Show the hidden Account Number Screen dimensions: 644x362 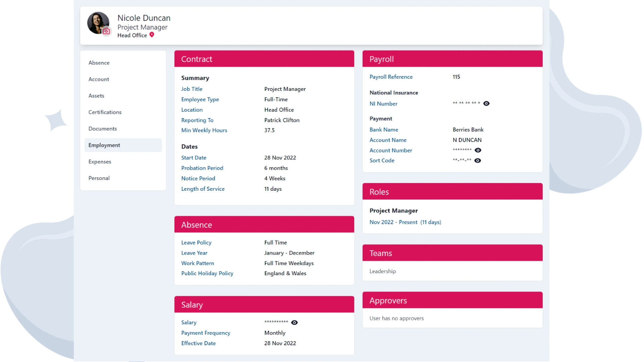(478, 150)
